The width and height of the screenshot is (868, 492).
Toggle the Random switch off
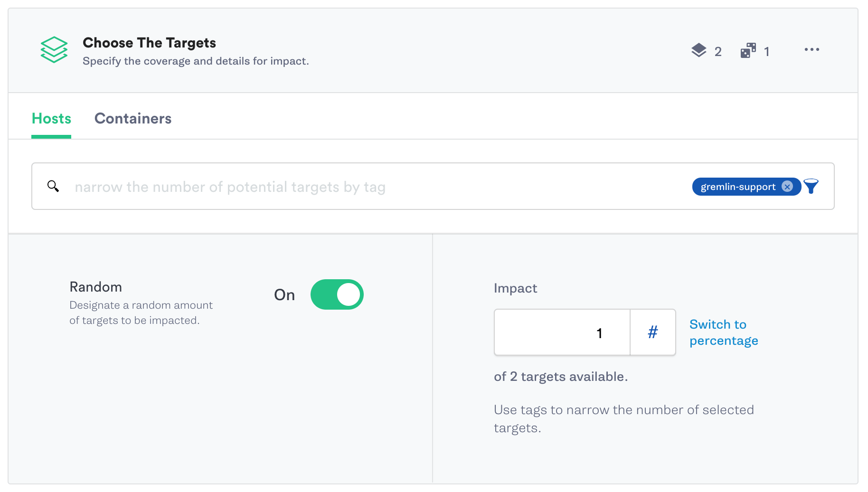pos(337,294)
